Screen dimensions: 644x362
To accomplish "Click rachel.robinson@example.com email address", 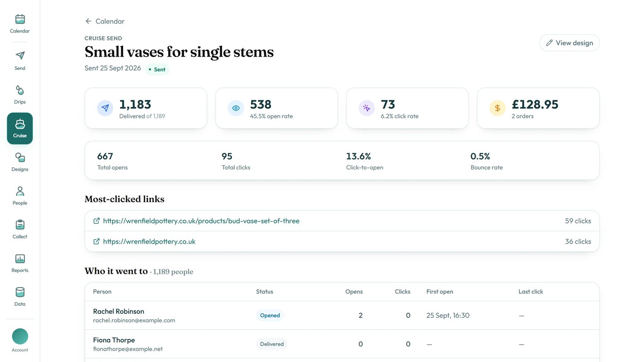I will click(x=134, y=321).
